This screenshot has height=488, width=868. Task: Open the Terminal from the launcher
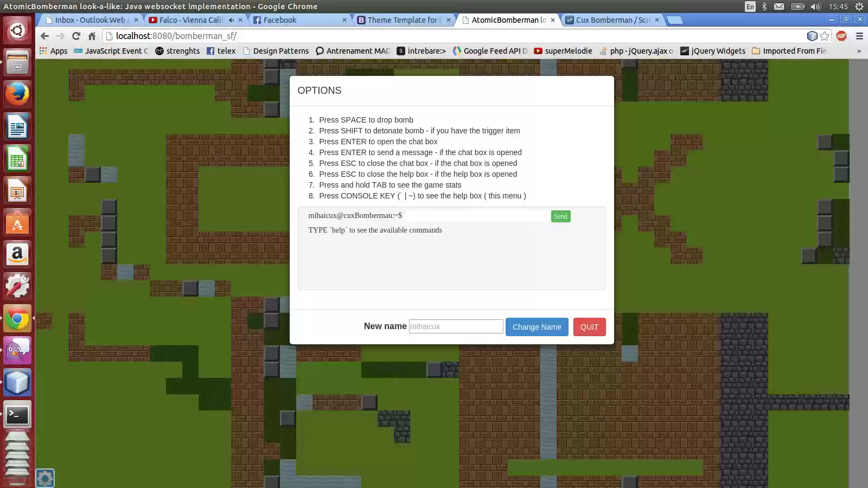click(17, 415)
